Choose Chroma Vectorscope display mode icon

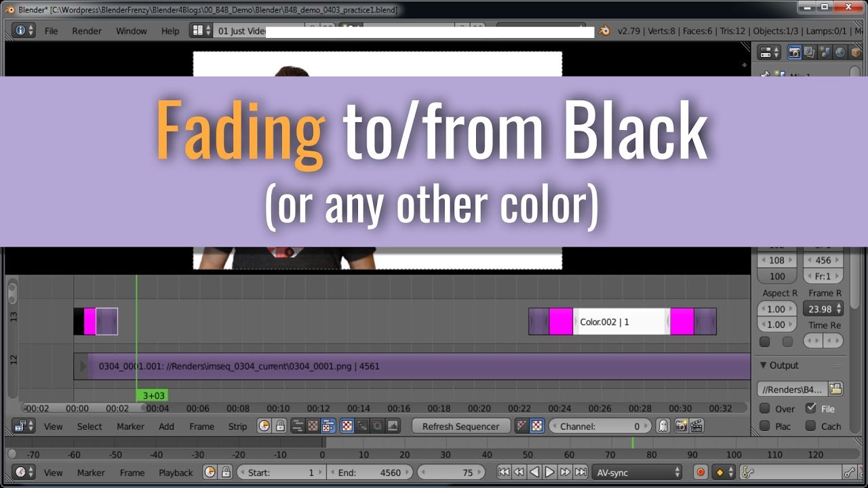point(377,426)
